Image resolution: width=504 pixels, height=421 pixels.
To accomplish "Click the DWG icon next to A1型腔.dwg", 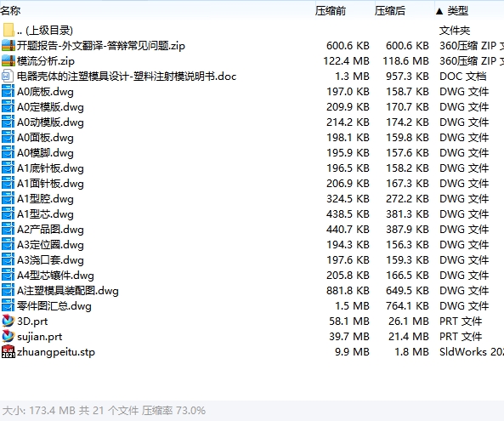I will 8,199.
